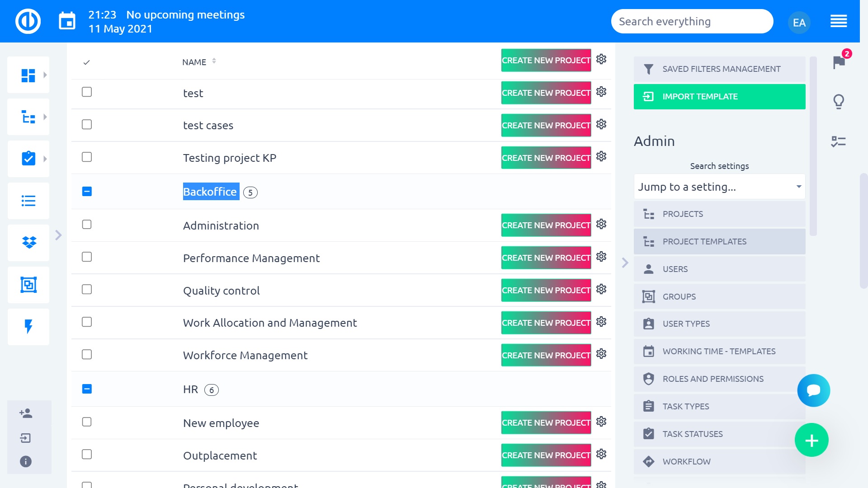The image size is (868, 488).
Task: Tick the checkbox beside Outplacement
Action: click(86, 455)
